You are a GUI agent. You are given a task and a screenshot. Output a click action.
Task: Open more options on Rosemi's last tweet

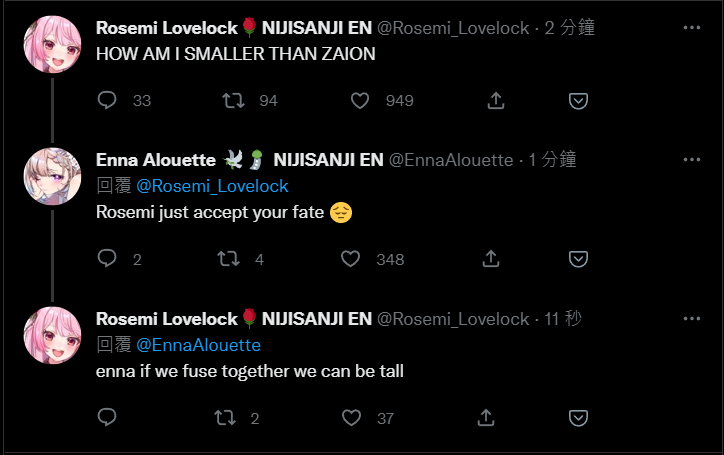pyautogui.click(x=692, y=318)
